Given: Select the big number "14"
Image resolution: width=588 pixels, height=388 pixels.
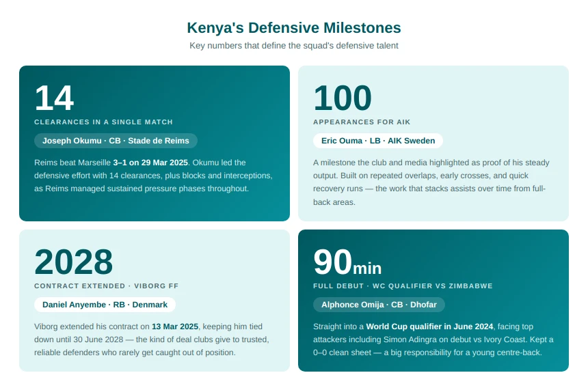Looking at the screenshot, I should (54, 98).
